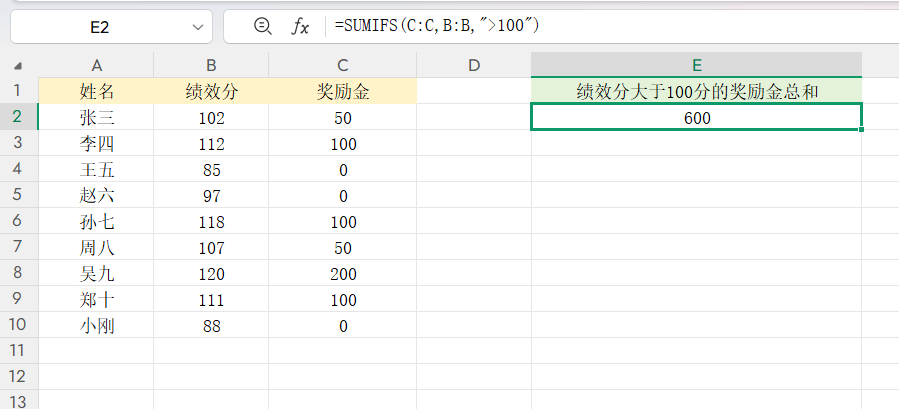The width and height of the screenshot is (899, 409).
Task: Select column E header
Action: 697,65
